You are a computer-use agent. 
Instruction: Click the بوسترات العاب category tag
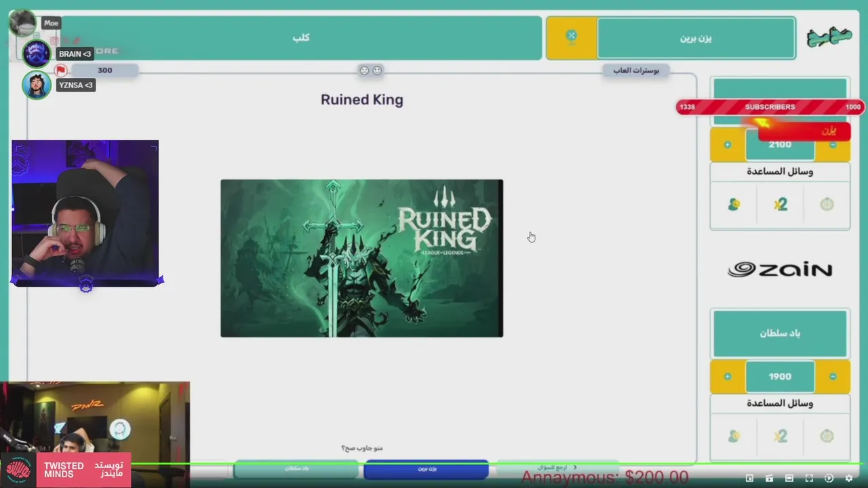[x=636, y=70]
